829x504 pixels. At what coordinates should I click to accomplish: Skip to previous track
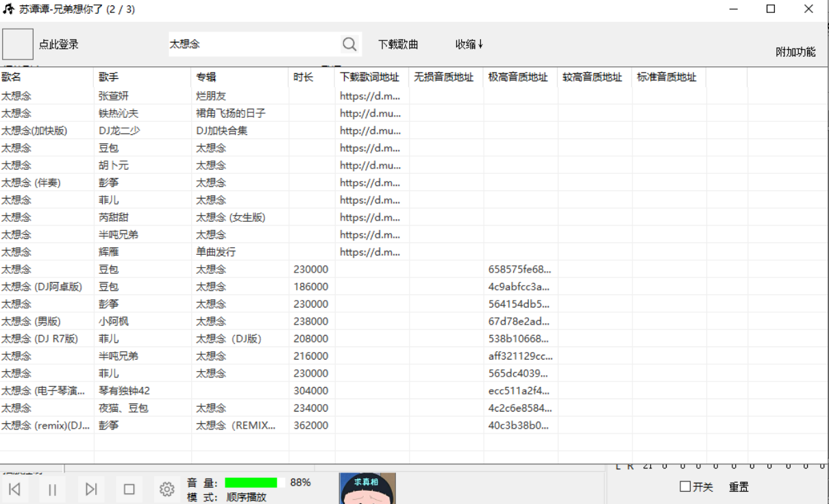point(14,489)
